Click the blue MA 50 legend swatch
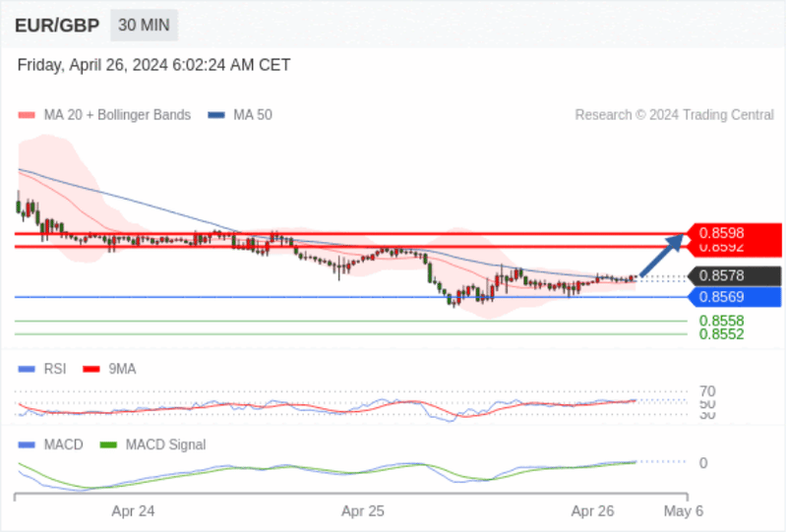Screen dimensions: 787x532 point(216,115)
